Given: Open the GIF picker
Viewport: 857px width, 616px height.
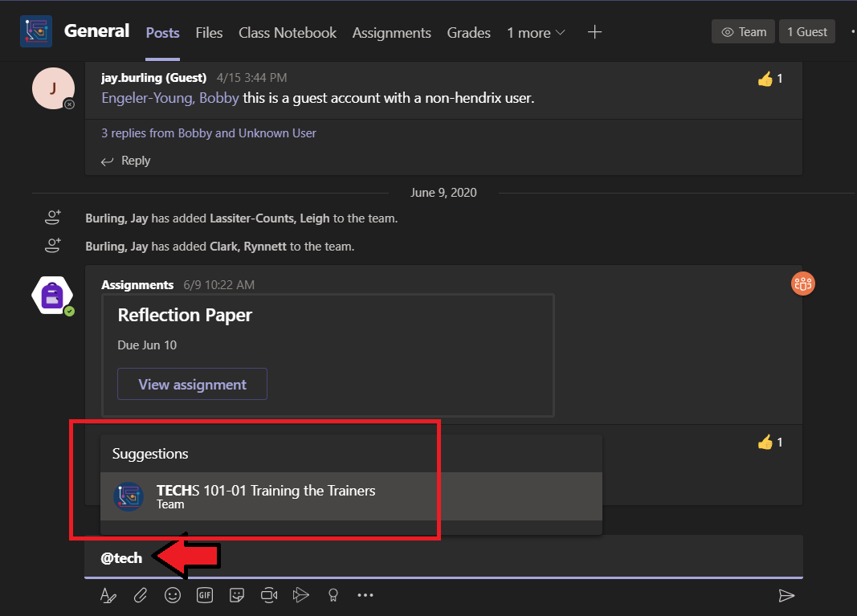Looking at the screenshot, I should click(x=205, y=595).
